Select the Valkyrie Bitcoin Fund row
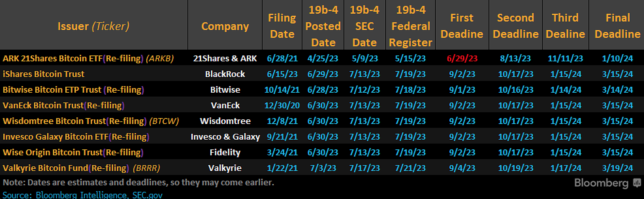The height and width of the screenshot is (199, 644). click(x=322, y=168)
